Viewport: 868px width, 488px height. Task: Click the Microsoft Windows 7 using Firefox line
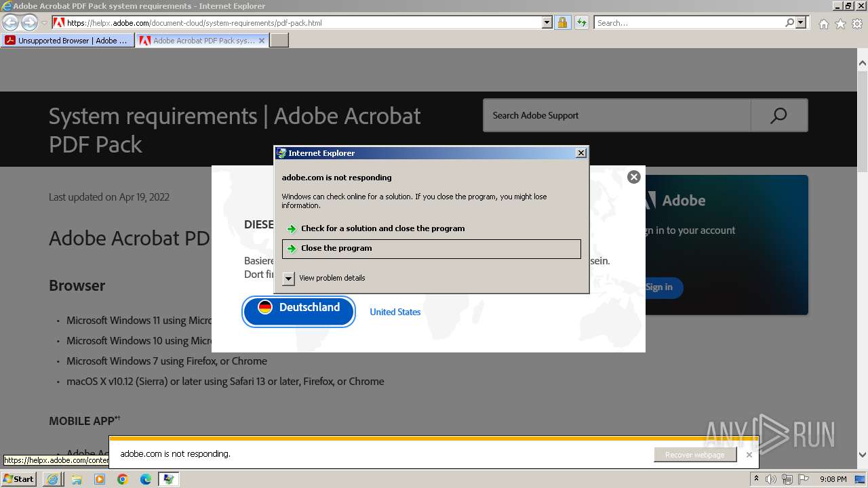[167, 361]
